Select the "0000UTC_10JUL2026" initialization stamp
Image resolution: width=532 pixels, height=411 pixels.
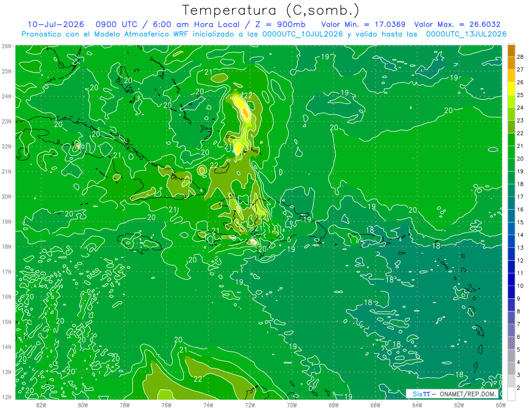[x=303, y=34]
